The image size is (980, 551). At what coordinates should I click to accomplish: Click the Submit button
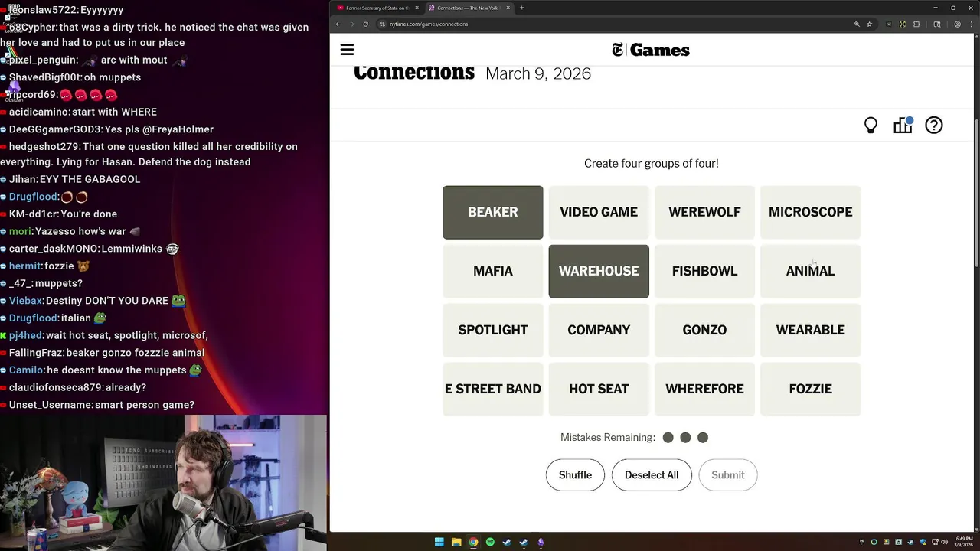point(728,475)
